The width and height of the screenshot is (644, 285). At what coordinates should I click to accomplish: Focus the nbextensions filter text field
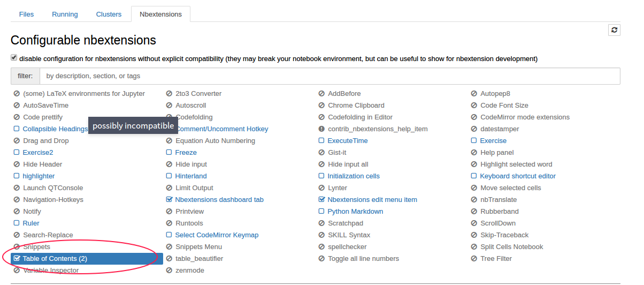329,76
